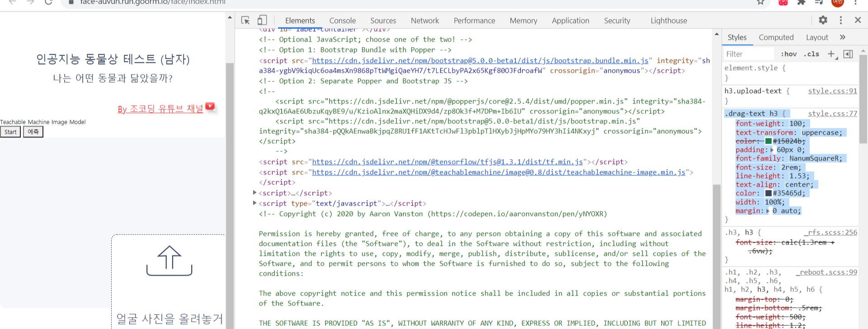Expand the padding shorthand property triangle
The height and width of the screenshot is (329, 868).
coord(772,150)
